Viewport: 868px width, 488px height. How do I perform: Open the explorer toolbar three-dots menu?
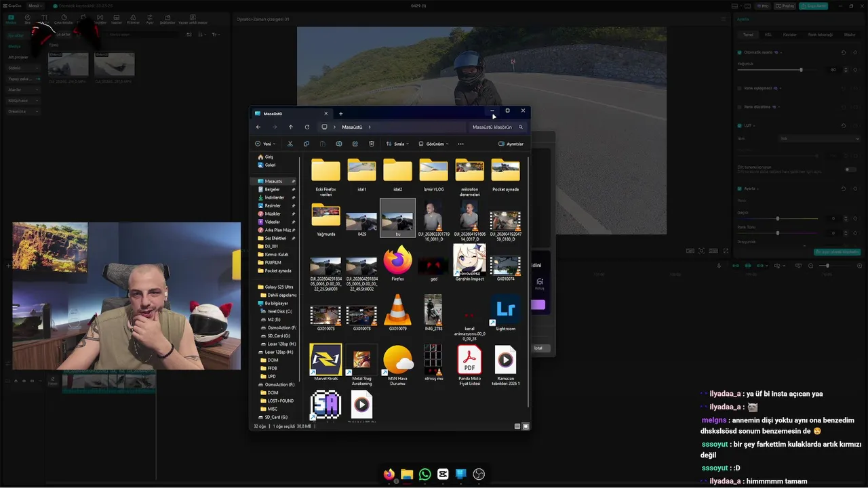460,144
